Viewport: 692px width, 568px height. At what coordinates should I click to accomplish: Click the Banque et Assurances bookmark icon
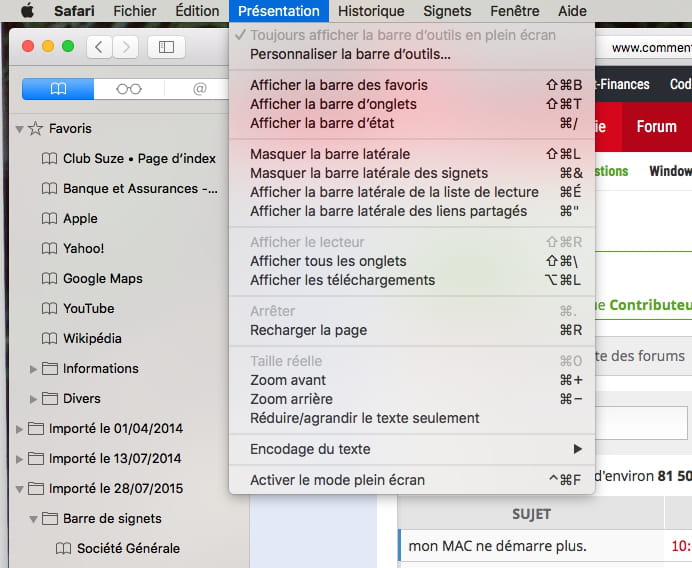pos(49,188)
